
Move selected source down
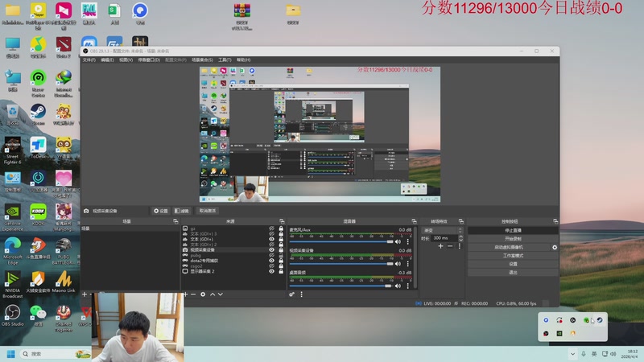coord(221,294)
